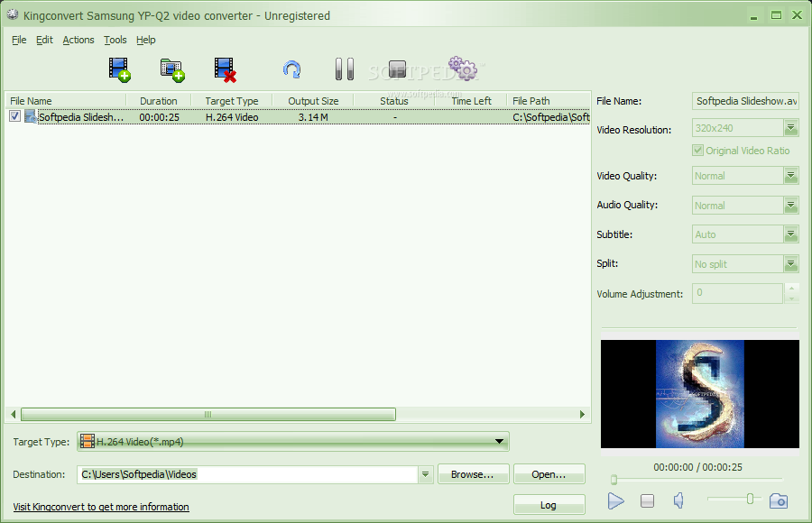Open the Video Quality dropdown
Viewport: 812px width, 523px height.
(x=790, y=176)
